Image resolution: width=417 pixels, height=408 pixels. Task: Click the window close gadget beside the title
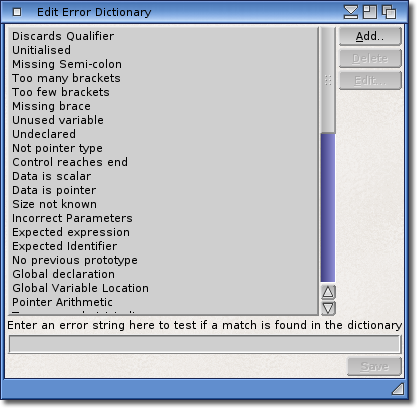tap(17, 12)
